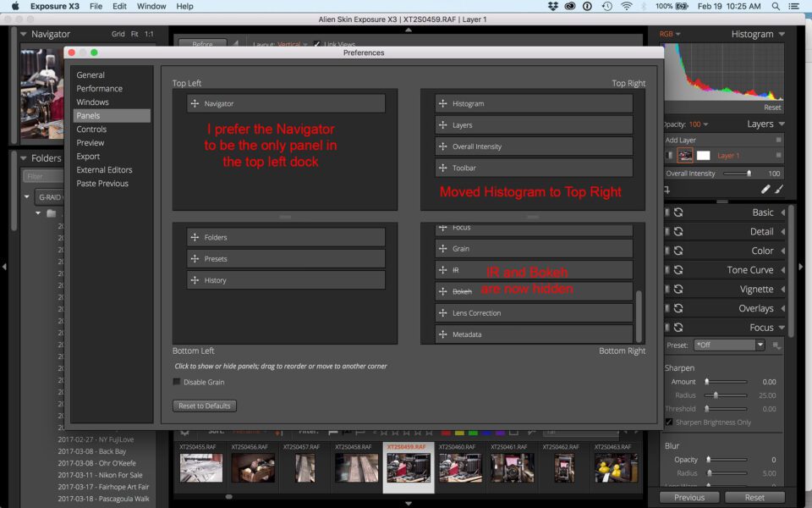Toggle Layer 1 visibility switch
Screen dimensions: 812x508
click(669, 156)
